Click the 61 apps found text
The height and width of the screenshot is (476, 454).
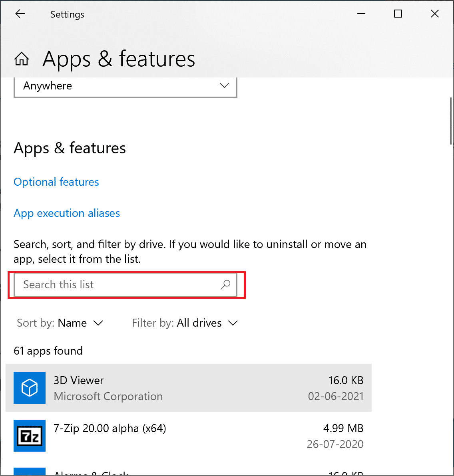(48, 351)
